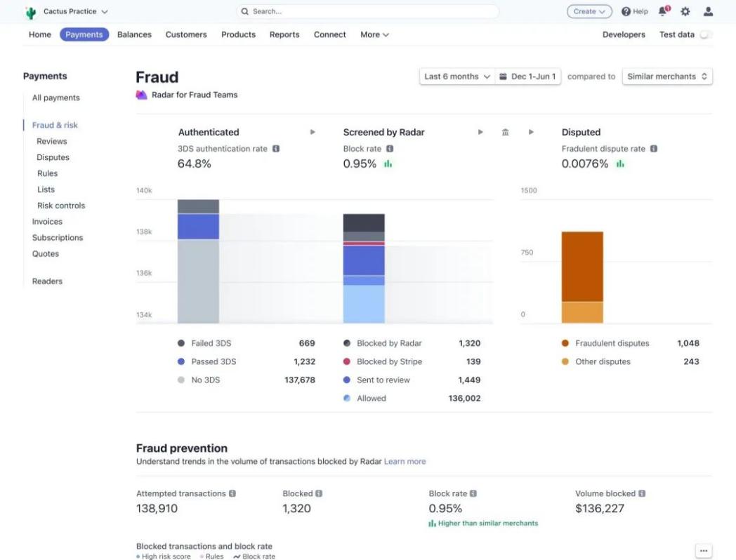Screen dimensions: 736x560
Task: Click the Create button
Action: pos(589,11)
